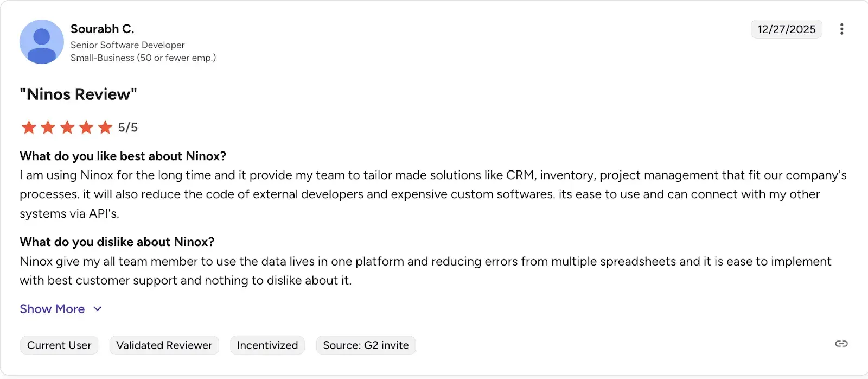Select the fourth rating star
Screen dimensions: 868x379
(86, 127)
